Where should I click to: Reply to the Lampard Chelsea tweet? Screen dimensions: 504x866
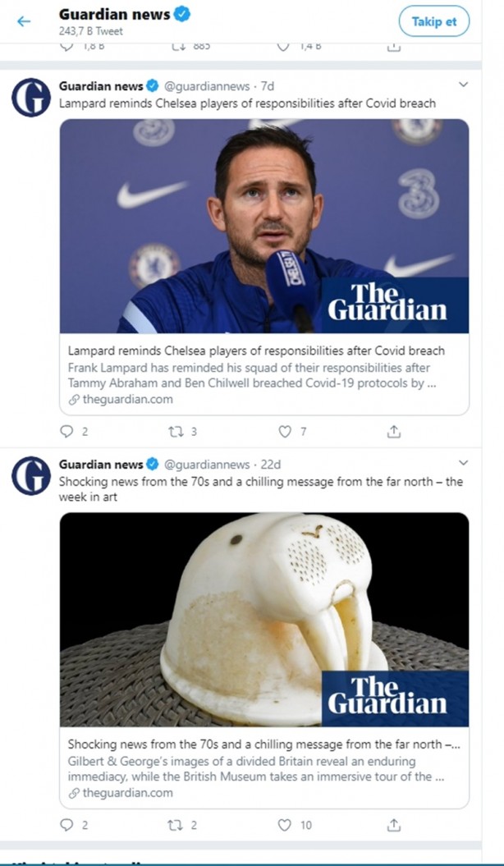tap(66, 431)
